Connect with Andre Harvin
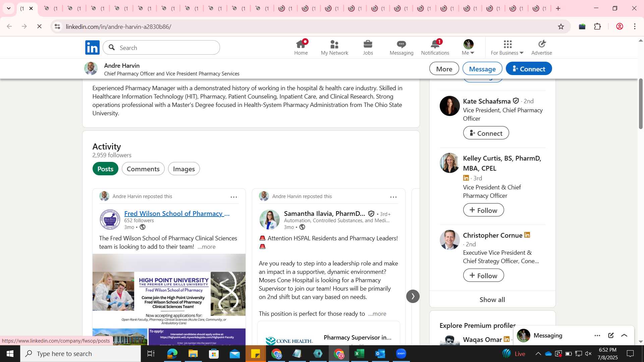644x362 pixels. pos(529,69)
